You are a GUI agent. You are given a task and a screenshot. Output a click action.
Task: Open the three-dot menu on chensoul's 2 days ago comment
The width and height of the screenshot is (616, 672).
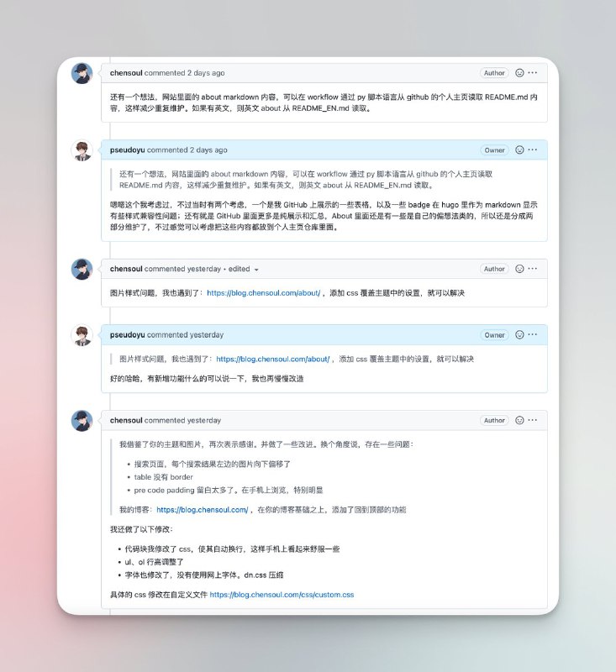tap(533, 73)
